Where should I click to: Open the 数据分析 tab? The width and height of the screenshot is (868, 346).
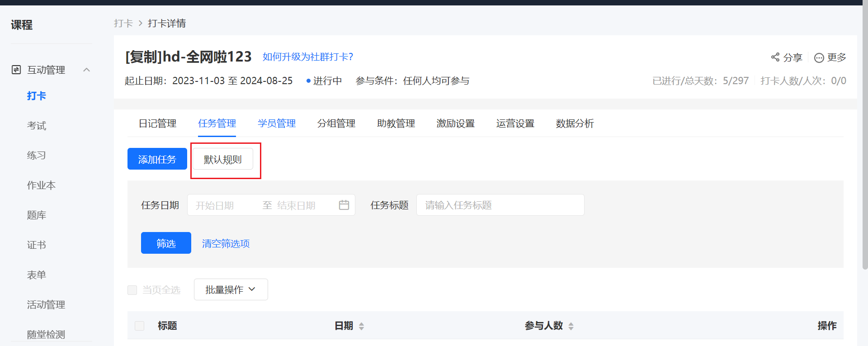575,123
